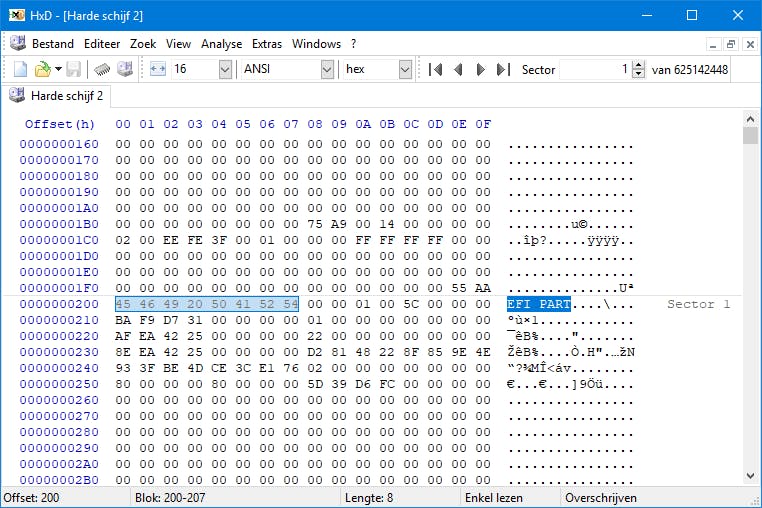Click offset row 0000000250

tap(59, 384)
